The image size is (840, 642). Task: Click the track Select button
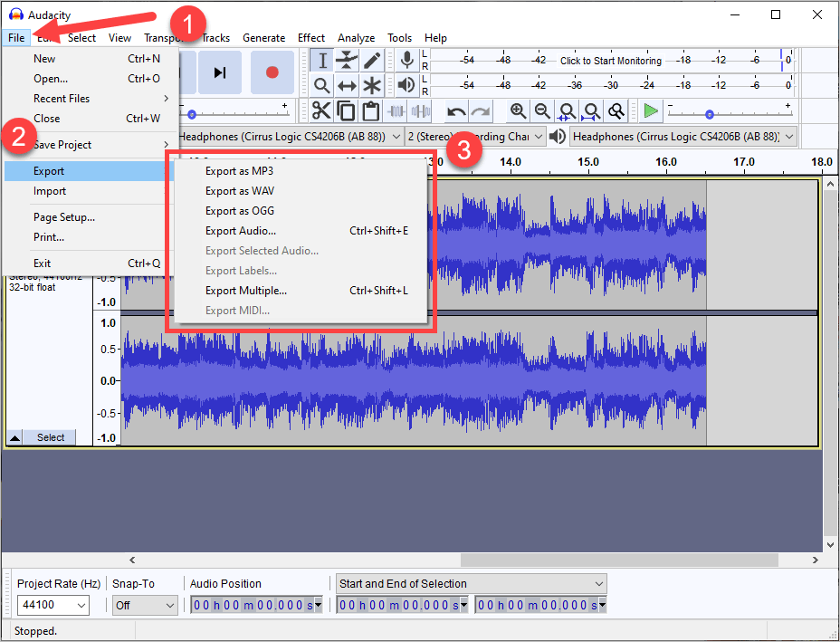(51, 437)
